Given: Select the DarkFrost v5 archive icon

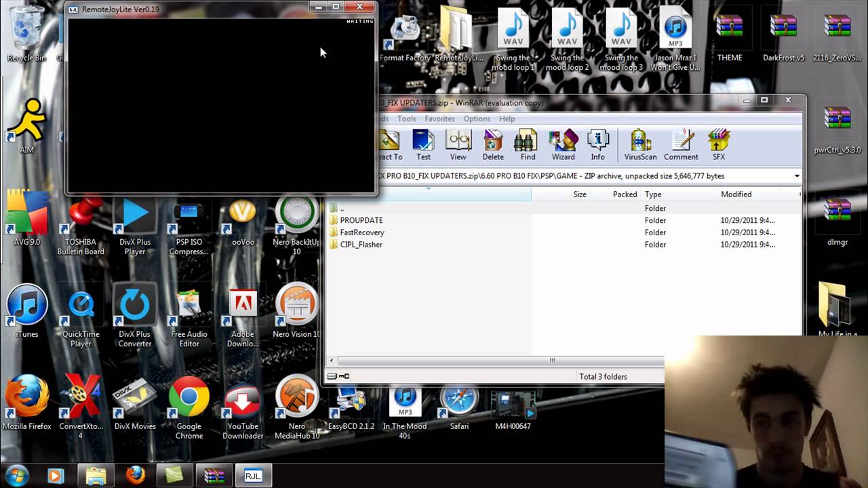Looking at the screenshot, I should (783, 37).
